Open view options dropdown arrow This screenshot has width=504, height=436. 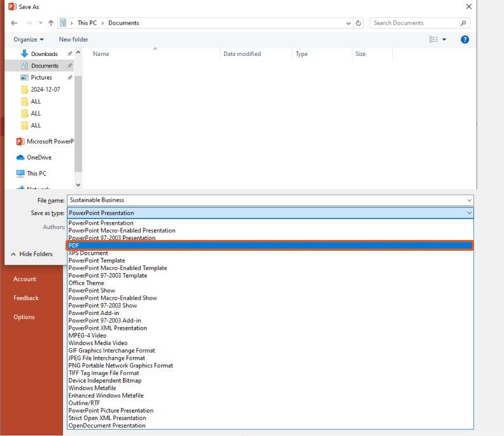click(x=444, y=39)
